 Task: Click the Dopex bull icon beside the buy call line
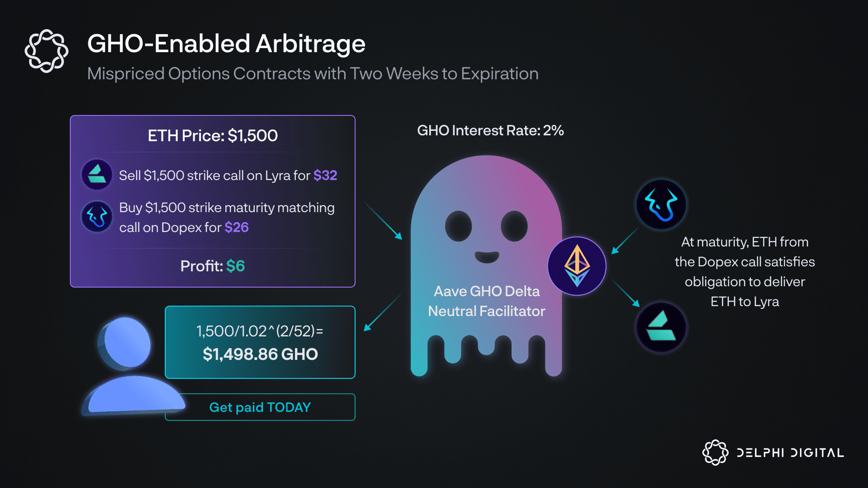[x=97, y=216]
